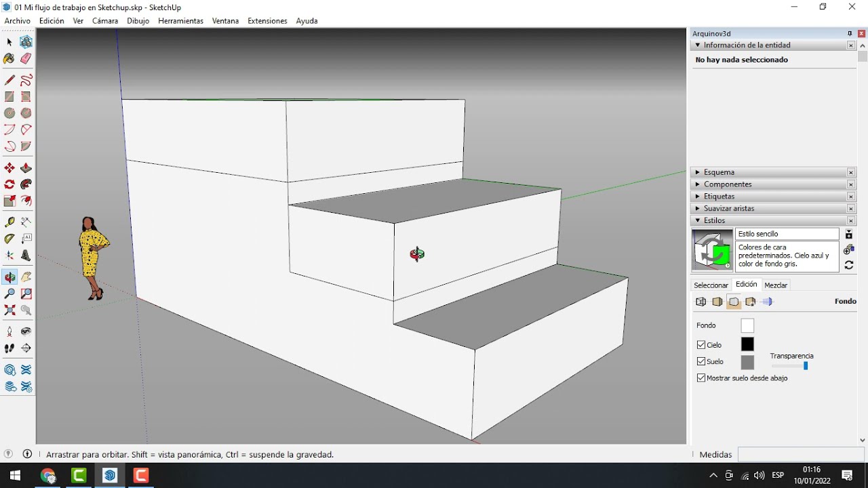Viewport: 868px width, 488px height.
Task: Expand the Suavizar aristas panel
Action: pos(698,209)
